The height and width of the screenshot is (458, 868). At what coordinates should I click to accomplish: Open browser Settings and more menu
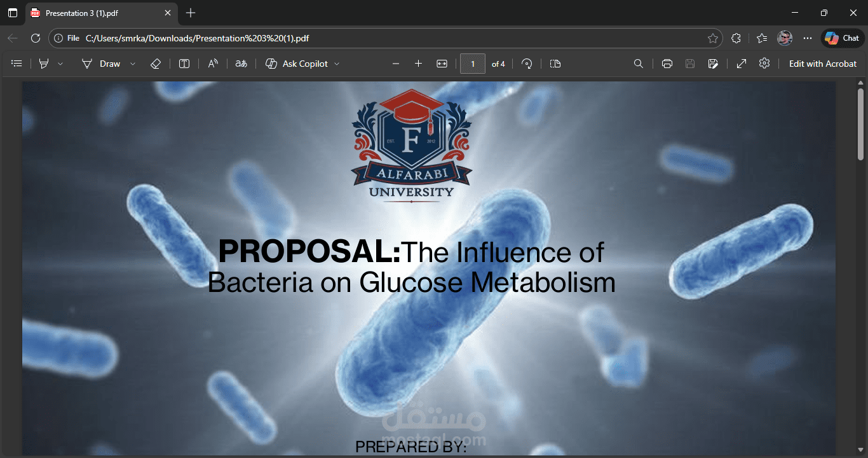click(x=808, y=38)
